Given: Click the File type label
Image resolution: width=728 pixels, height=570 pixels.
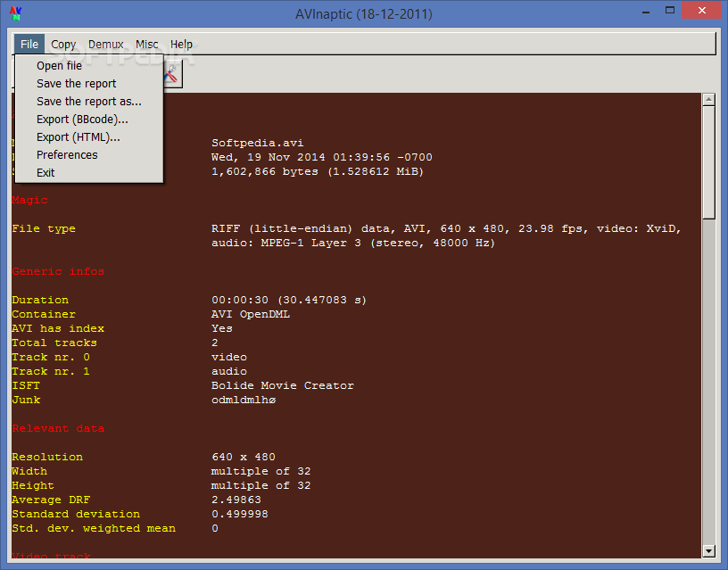Looking at the screenshot, I should coord(44,229).
